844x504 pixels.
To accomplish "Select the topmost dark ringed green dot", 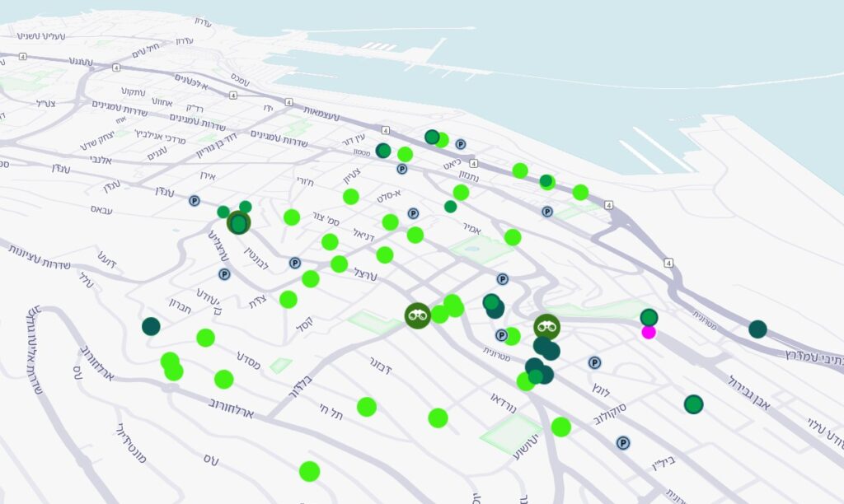I will (432, 137).
